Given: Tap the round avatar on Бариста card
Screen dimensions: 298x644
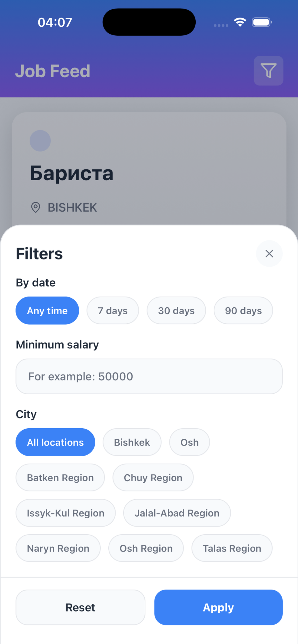Looking at the screenshot, I should 40,141.
